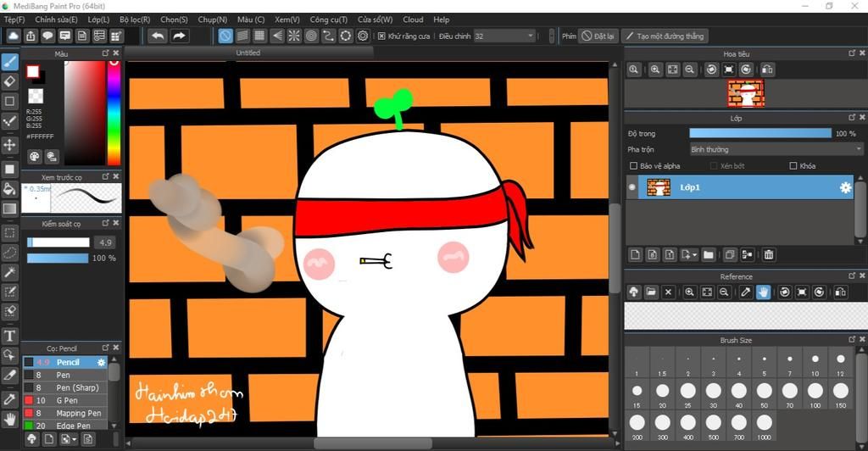868x451 pixels.
Task: Select the Mapping Pen brush
Action: [65, 414]
